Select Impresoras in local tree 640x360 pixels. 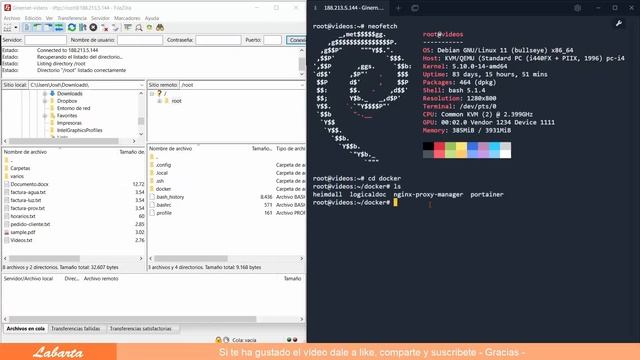(69, 123)
